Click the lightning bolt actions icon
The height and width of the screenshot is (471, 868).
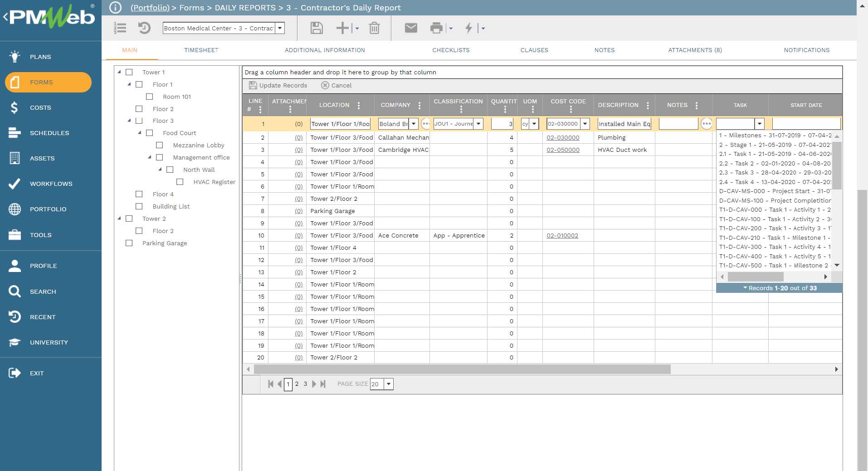(x=468, y=28)
